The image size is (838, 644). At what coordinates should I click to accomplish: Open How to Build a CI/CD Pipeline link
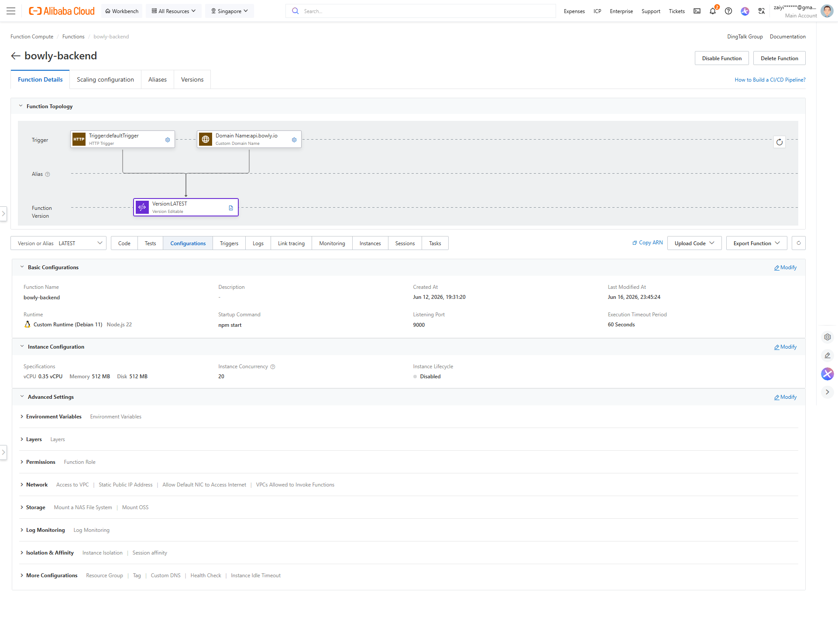click(x=770, y=79)
